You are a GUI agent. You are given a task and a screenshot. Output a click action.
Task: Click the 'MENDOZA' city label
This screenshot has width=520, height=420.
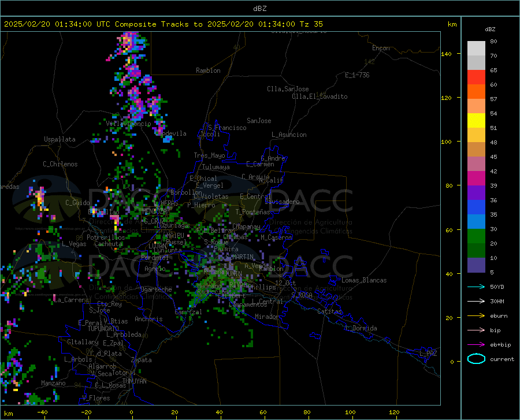click(x=154, y=211)
